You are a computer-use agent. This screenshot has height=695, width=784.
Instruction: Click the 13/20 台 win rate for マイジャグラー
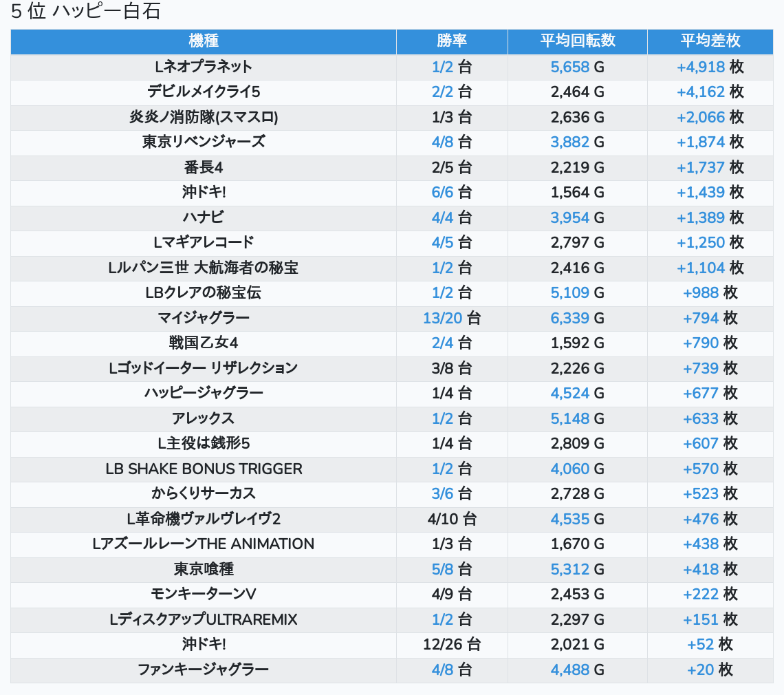(x=452, y=318)
